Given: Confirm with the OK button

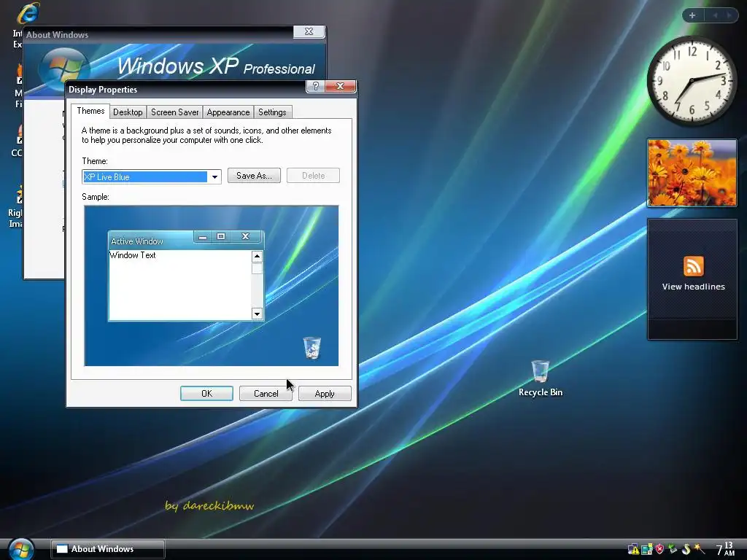Looking at the screenshot, I should pyautogui.click(x=206, y=393).
